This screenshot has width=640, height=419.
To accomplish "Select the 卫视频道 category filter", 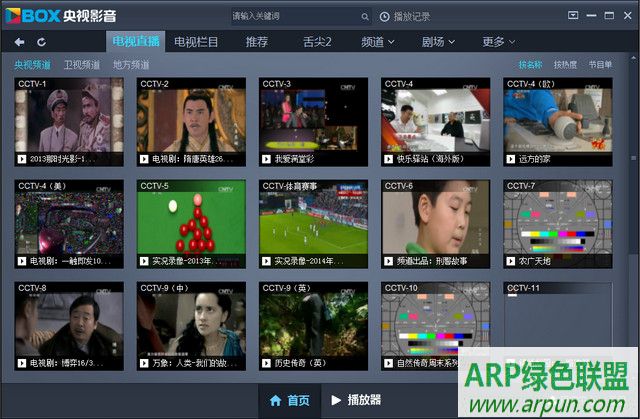I will point(81,64).
